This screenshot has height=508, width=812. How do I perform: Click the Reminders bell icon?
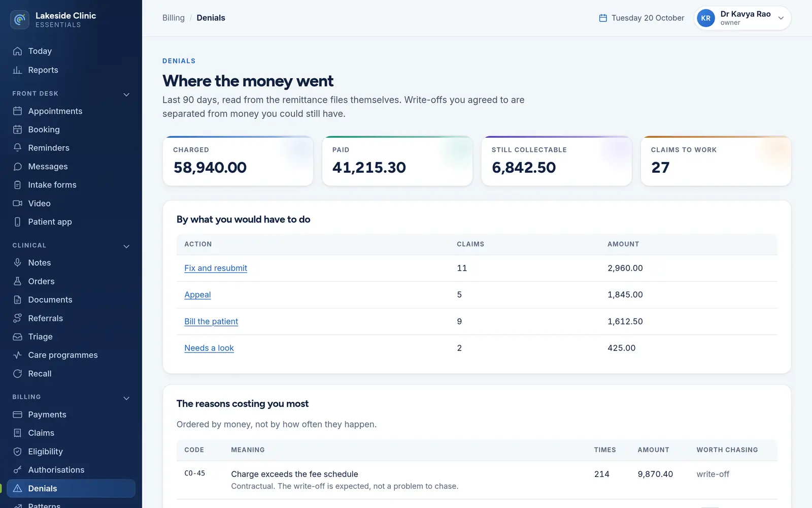pyautogui.click(x=17, y=148)
